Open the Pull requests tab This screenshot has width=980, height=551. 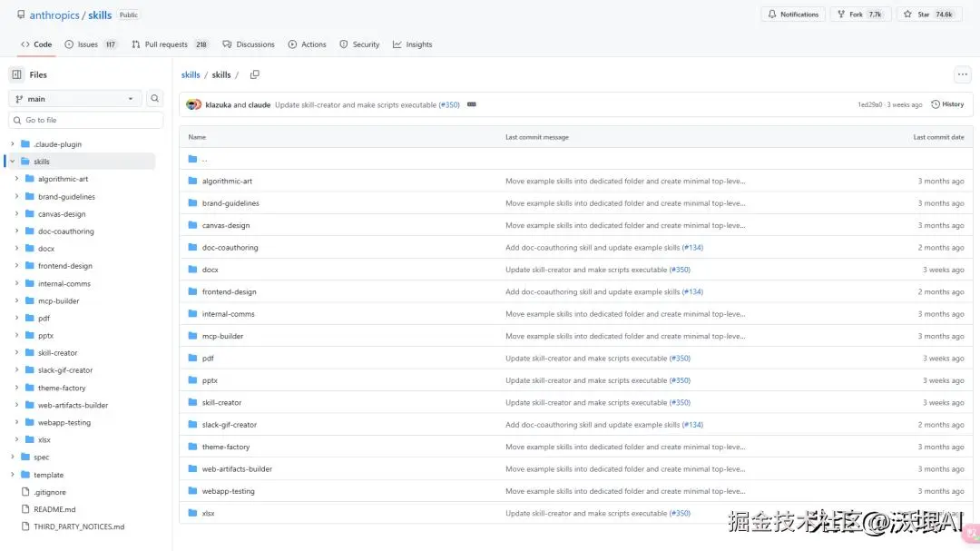[164, 44]
